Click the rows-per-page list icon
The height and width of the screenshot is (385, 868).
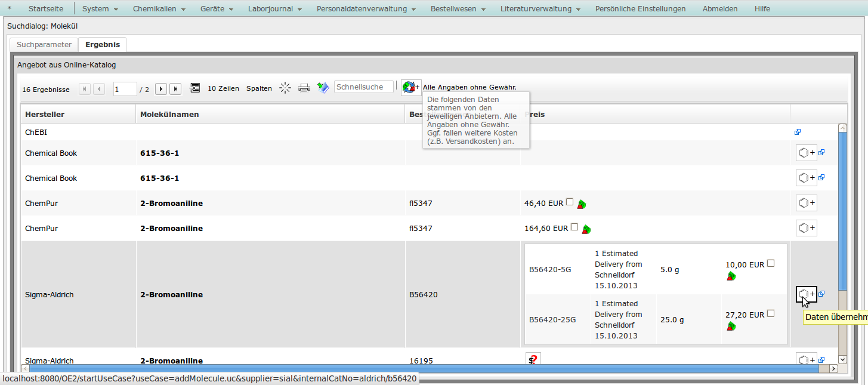(195, 88)
